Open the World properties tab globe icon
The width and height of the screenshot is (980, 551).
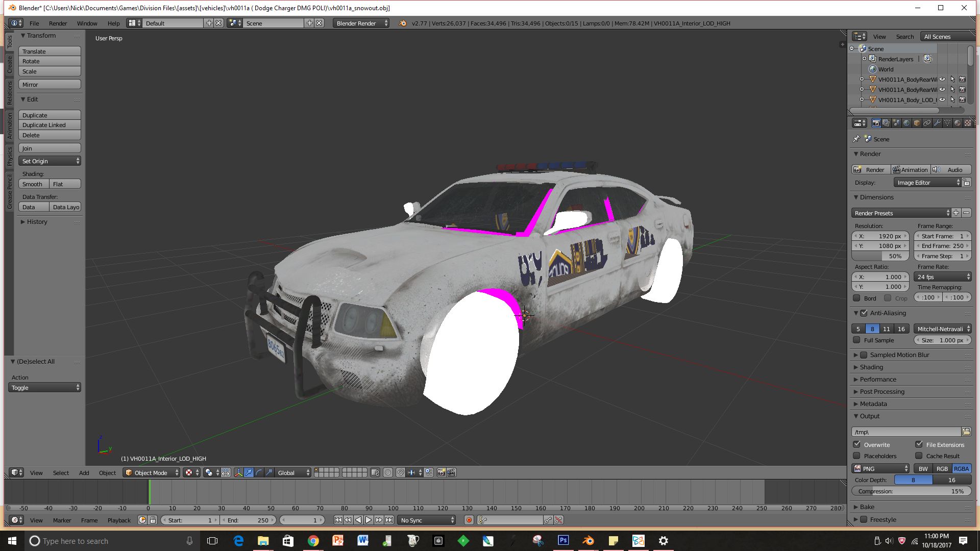point(906,123)
